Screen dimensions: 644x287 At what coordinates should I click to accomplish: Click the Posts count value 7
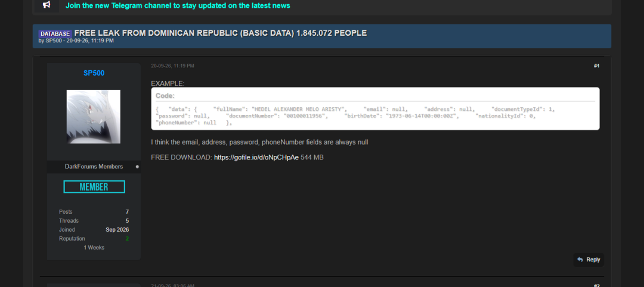(128, 212)
